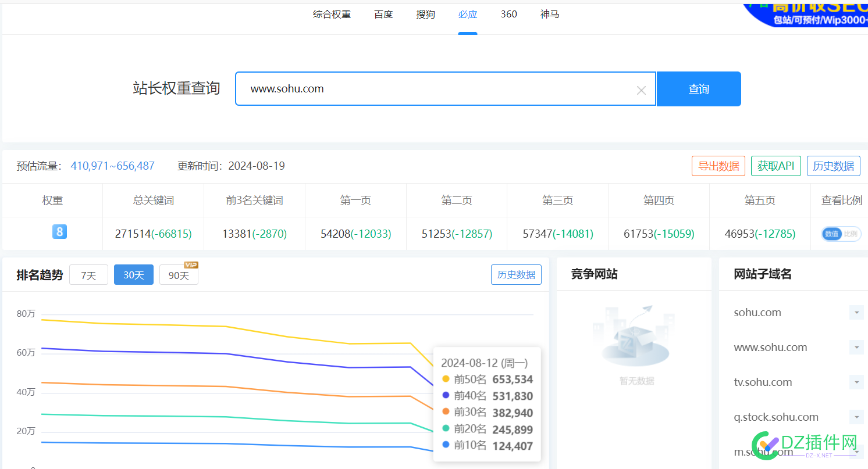Expand the q.stock.sohu.com subdomain dropdown
Image resolution: width=868 pixels, height=469 pixels.
856,417
